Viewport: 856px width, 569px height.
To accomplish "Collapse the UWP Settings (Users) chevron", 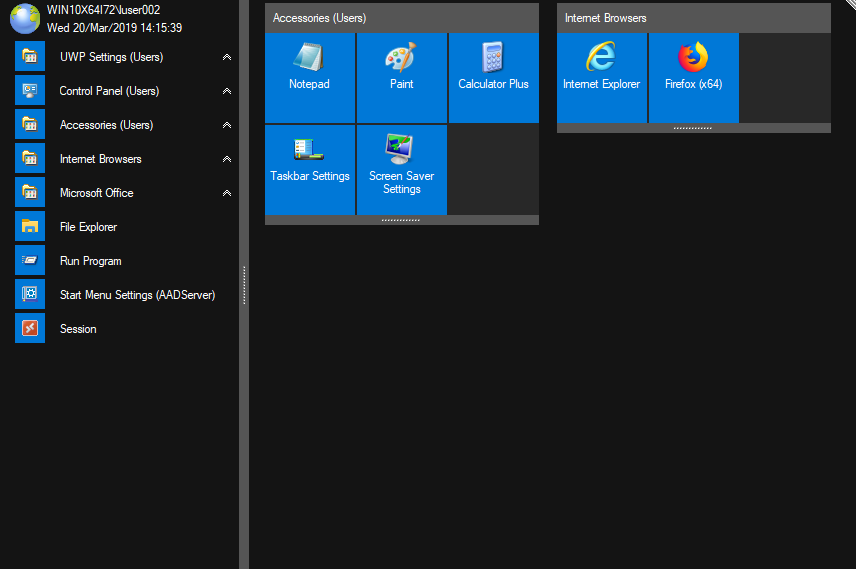I will (227, 58).
